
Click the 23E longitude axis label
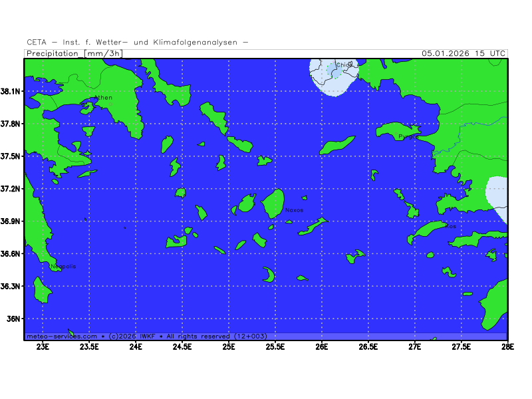pyautogui.click(x=43, y=346)
